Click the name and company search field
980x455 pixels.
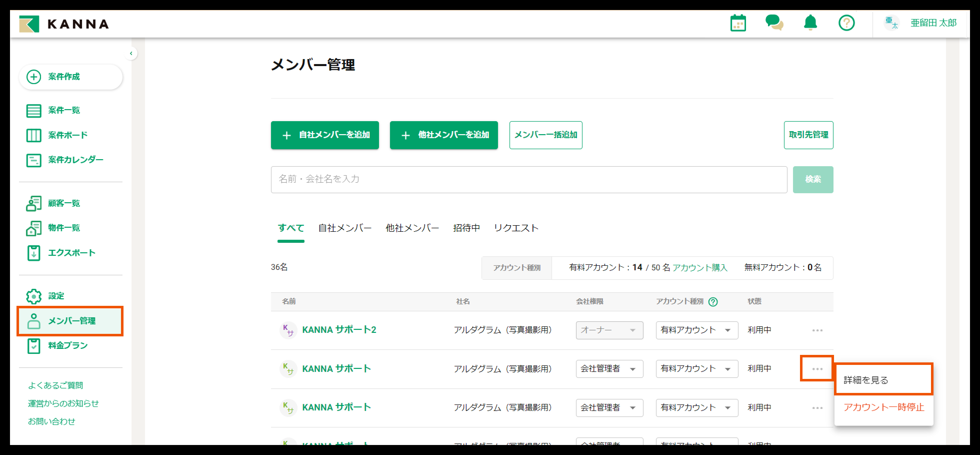(x=528, y=179)
